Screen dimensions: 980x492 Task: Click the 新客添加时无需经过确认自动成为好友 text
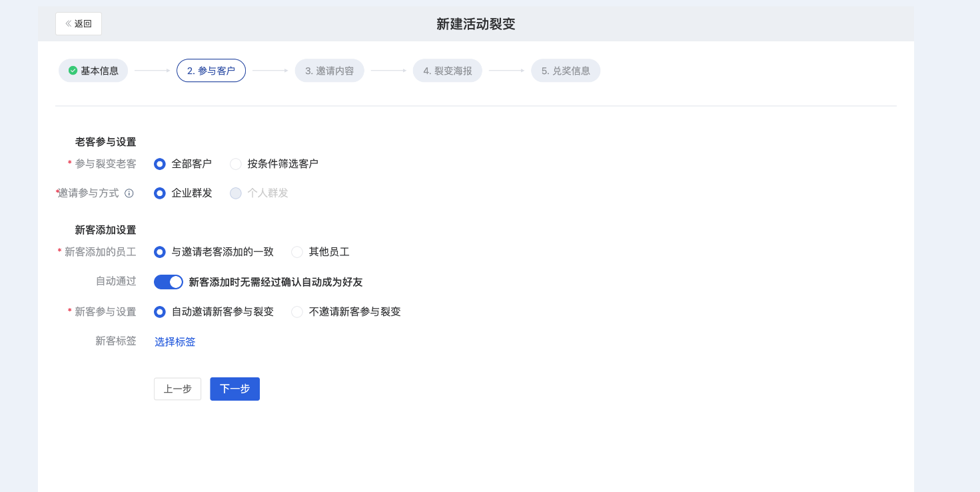pos(276,282)
